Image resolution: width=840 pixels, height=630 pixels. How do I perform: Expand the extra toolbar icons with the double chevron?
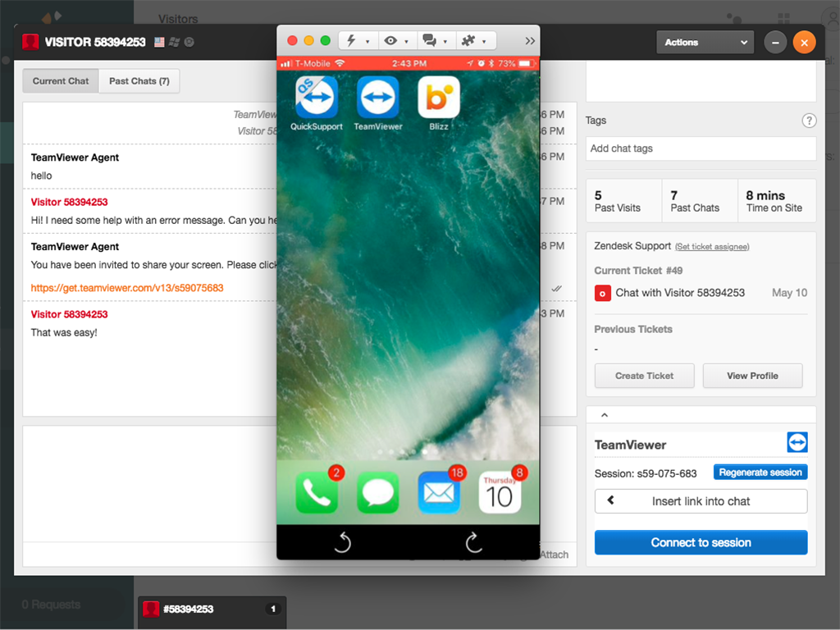pos(529,40)
